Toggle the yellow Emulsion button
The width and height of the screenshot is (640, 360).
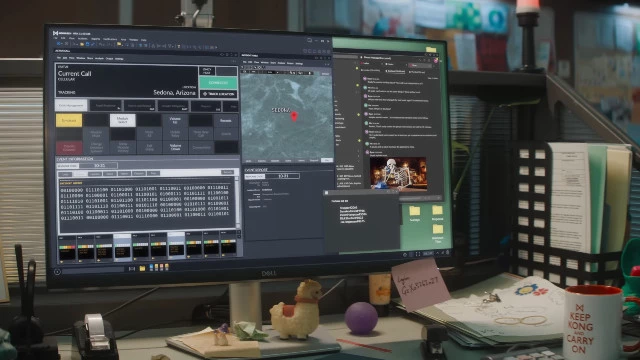coord(69,120)
